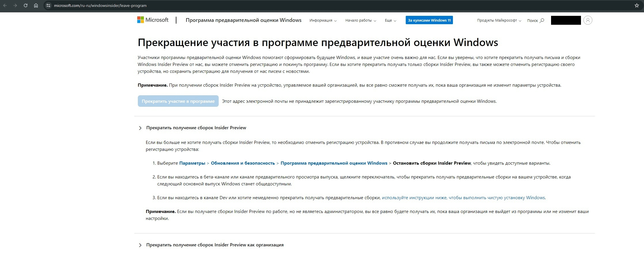Image resolution: width=644 pixels, height=253 pixels.
Task: Click Прекратить участие в программе button
Action: 178,101
